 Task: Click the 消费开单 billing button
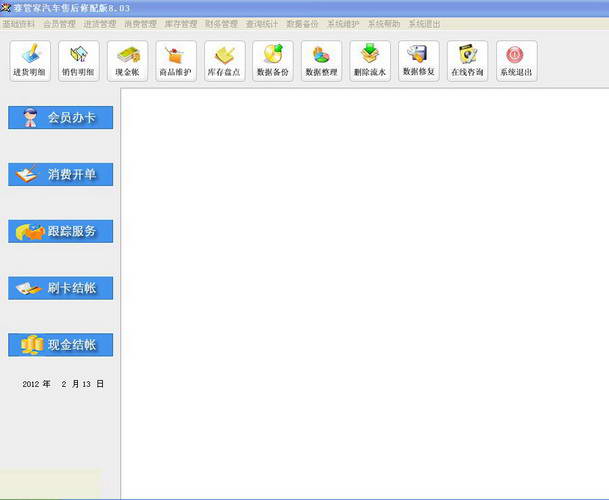pyautogui.click(x=61, y=174)
